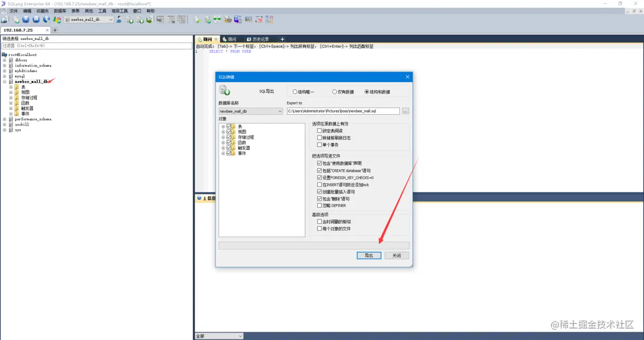Uncheck the 包括 CREATE database 语句 checkbox
The width and height of the screenshot is (644, 340).
tap(319, 170)
